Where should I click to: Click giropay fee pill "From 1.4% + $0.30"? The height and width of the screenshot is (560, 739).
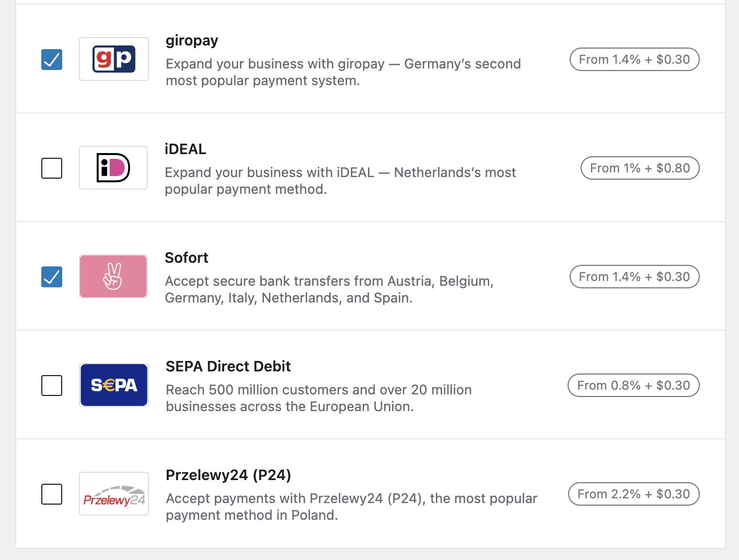(x=634, y=60)
